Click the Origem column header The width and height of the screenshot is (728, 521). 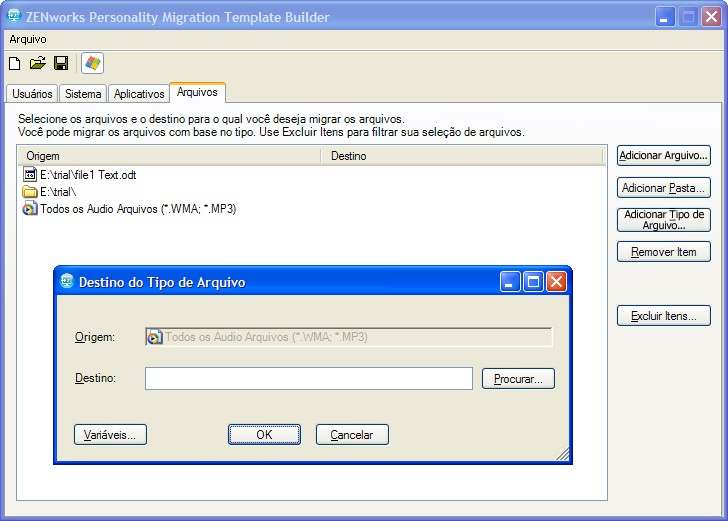coord(169,156)
